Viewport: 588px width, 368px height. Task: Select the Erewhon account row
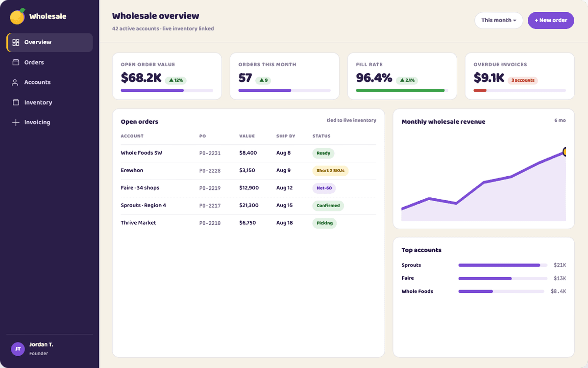coord(248,171)
